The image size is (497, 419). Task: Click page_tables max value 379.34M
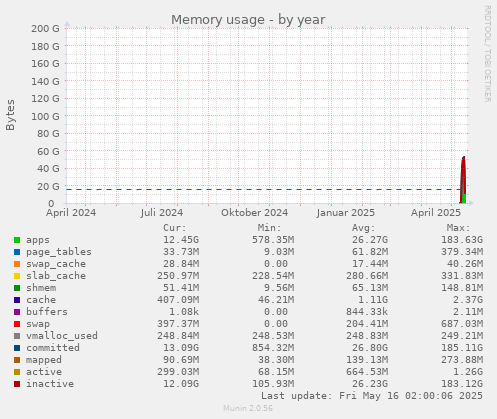tap(462, 252)
